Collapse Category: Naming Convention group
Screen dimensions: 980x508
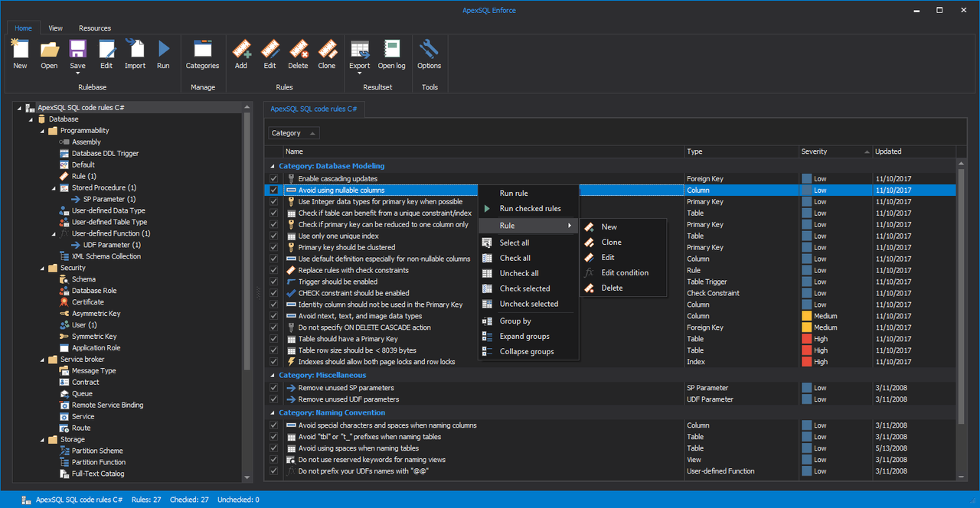point(273,413)
